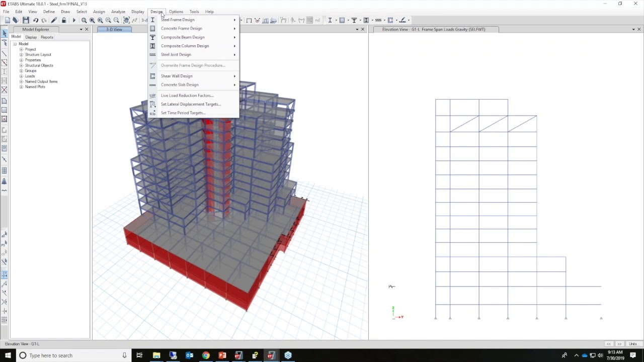Click the Run Analysis play icon

tap(74, 20)
